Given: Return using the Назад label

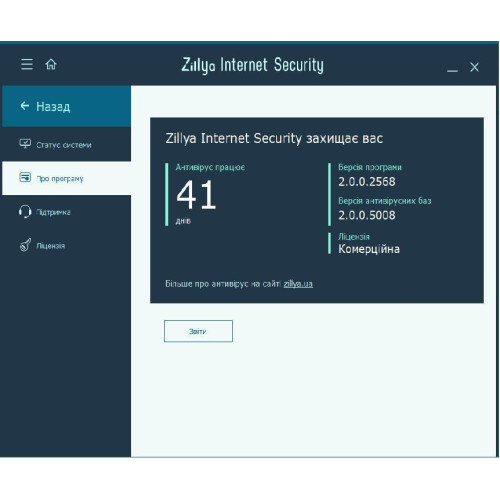Looking at the screenshot, I should click(53, 107).
